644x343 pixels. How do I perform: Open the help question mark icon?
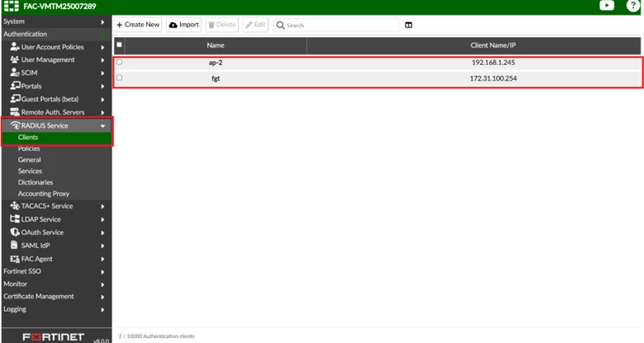(x=633, y=5)
